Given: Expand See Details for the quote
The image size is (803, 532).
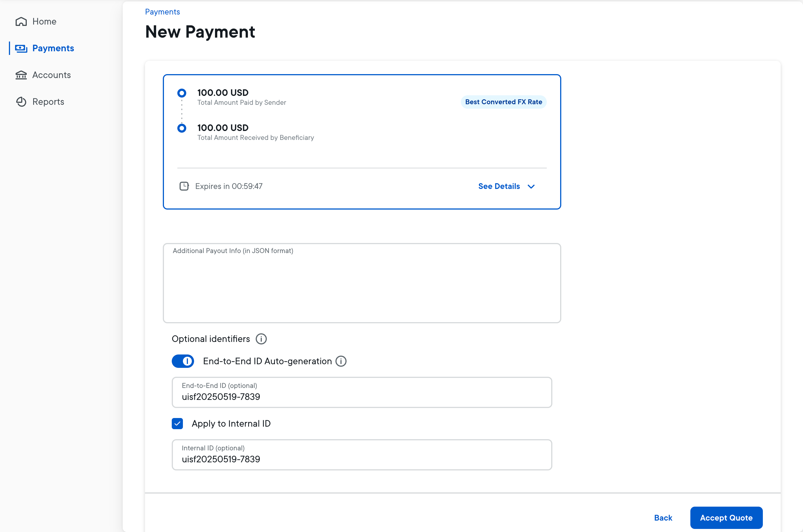Looking at the screenshot, I should 499,186.
